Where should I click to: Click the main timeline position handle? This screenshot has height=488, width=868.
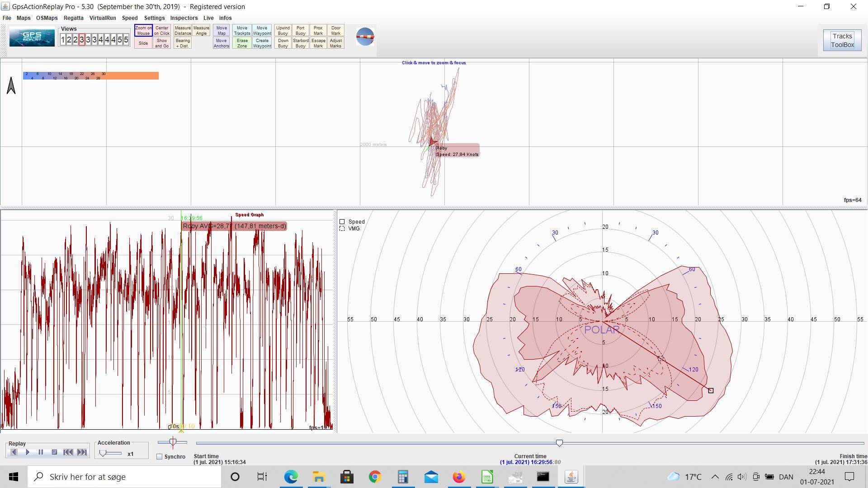(x=559, y=443)
